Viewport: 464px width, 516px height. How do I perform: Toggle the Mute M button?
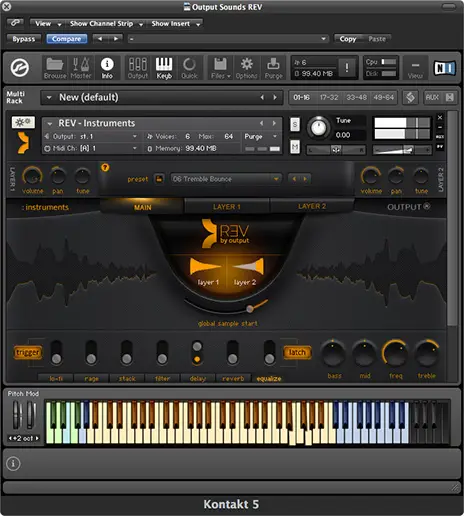295,147
